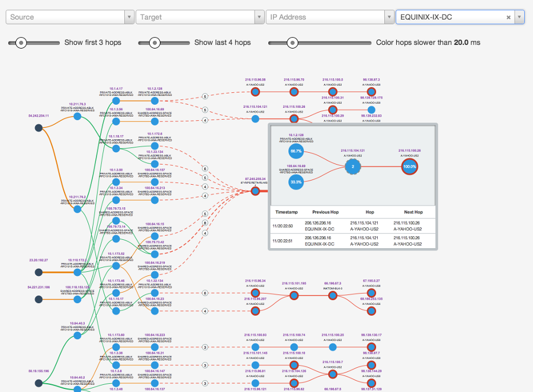Viewport: 533px width, 392px height.
Task: Open the IP Address filter dropdown arrow
Action: 389,17
